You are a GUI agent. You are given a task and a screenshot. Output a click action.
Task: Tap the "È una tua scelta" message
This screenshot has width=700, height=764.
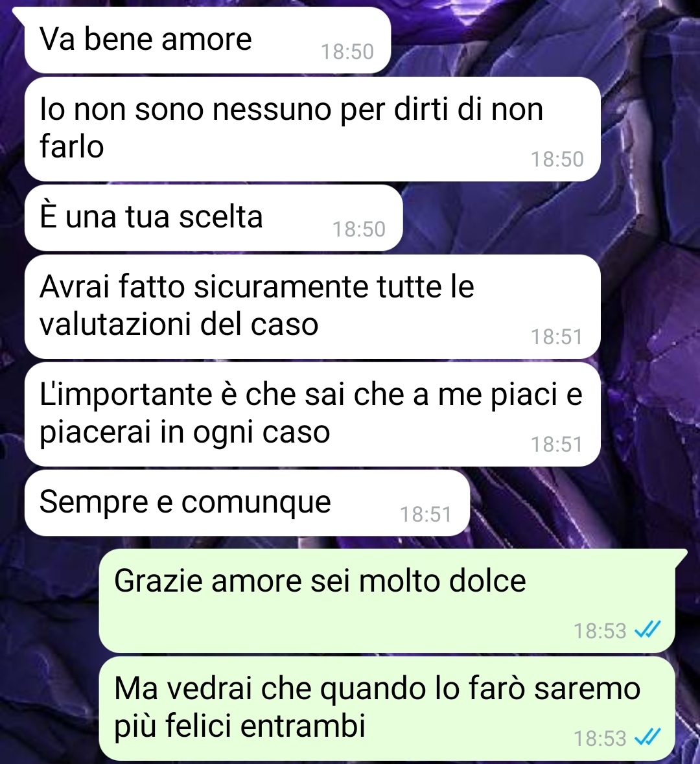213,218
